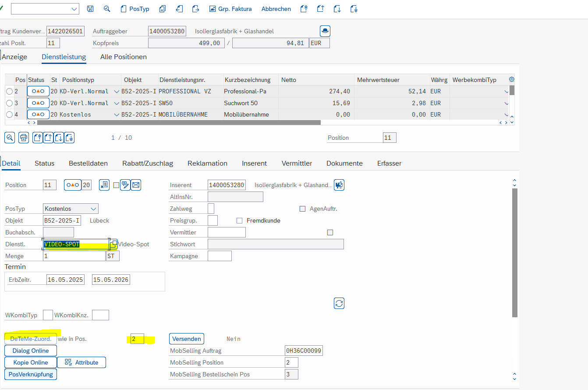Click the status icon in table row 4

coord(38,114)
